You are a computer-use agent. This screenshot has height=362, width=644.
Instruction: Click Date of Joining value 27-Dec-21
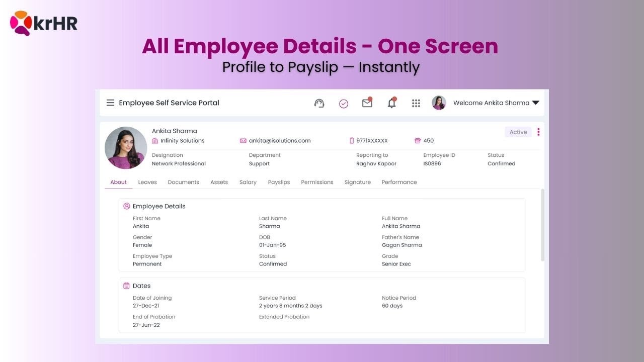pos(146,306)
